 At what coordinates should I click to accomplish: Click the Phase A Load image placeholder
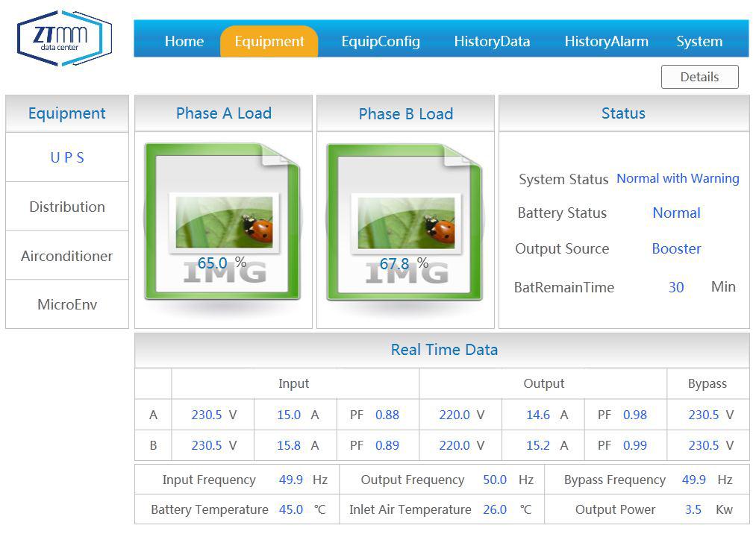tap(222, 222)
